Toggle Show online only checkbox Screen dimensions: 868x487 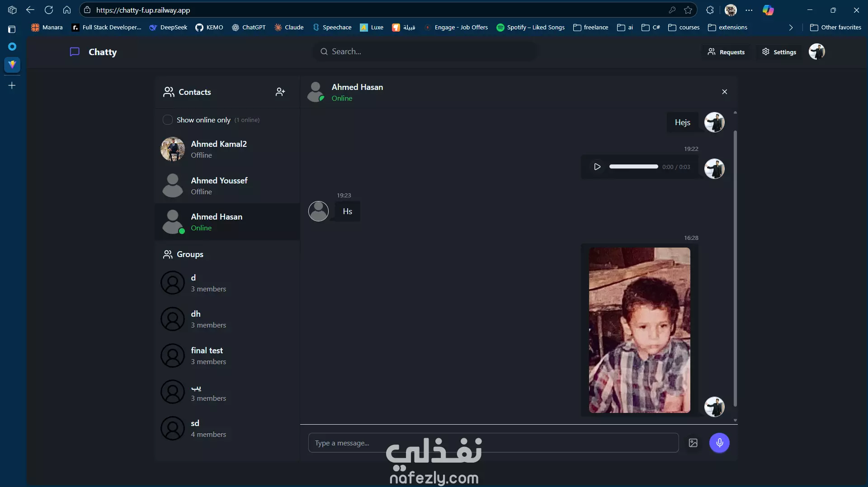pyautogui.click(x=168, y=120)
